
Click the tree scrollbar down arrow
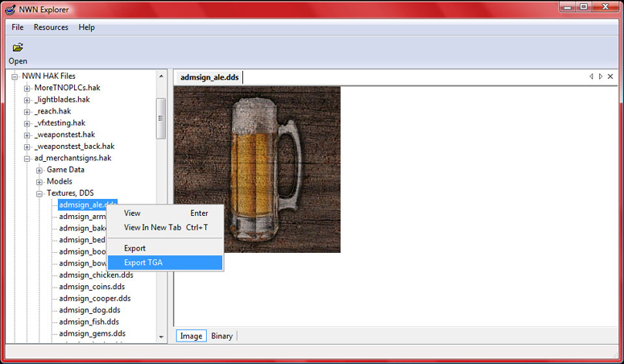[161, 337]
